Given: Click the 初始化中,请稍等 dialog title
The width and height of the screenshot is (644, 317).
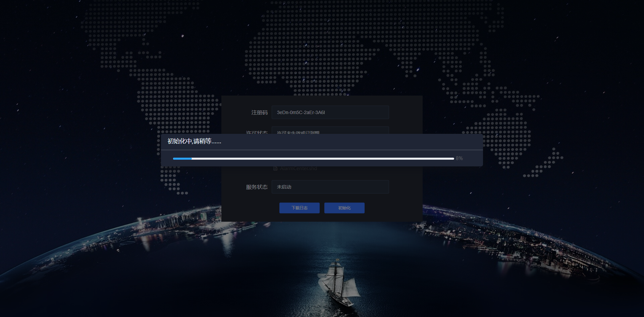Looking at the screenshot, I should coord(195,141).
